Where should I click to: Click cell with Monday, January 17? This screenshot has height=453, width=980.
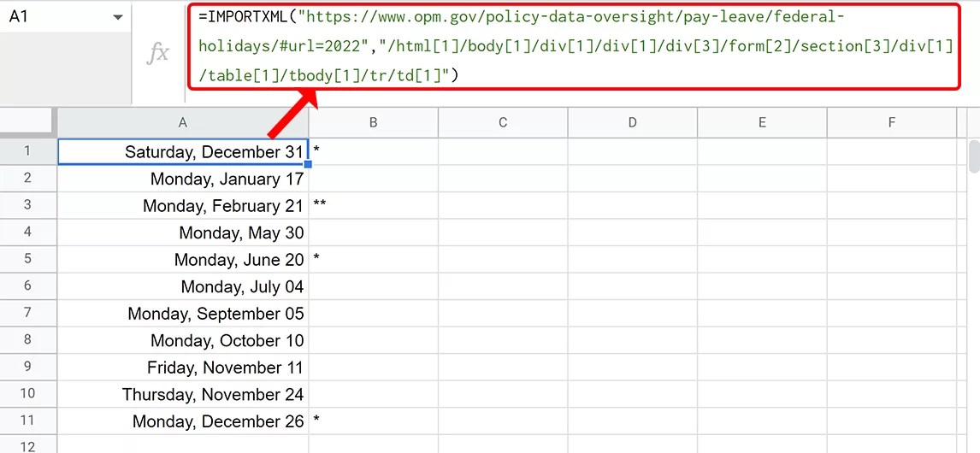[x=182, y=179]
